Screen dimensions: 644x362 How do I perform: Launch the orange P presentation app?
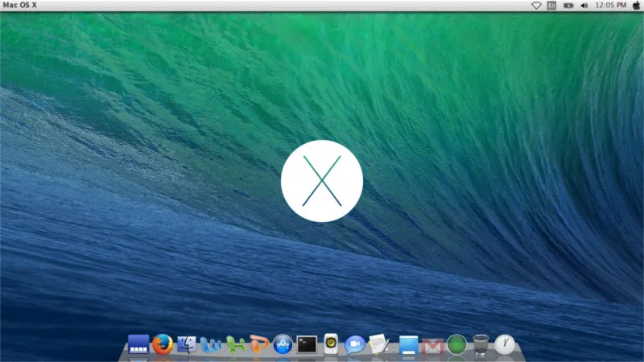tap(258, 344)
